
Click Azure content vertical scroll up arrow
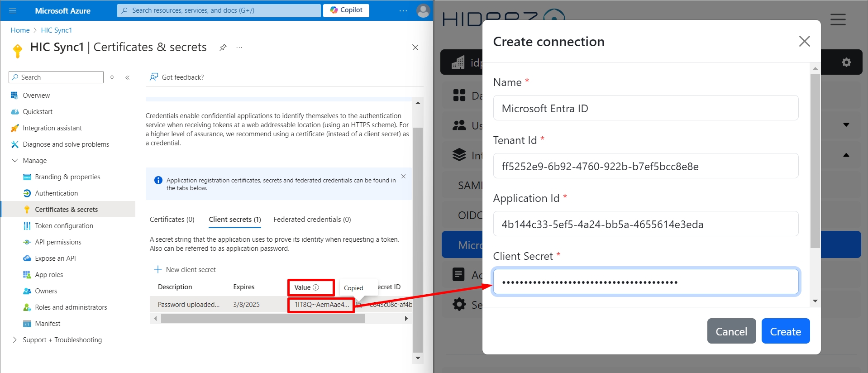click(418, 103)
